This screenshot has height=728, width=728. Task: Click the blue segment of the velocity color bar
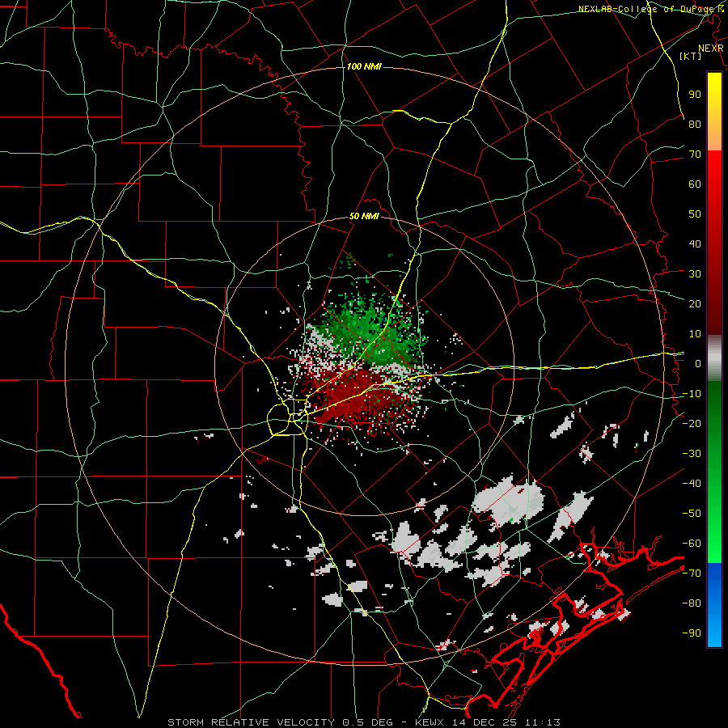(x=714, y=605)
